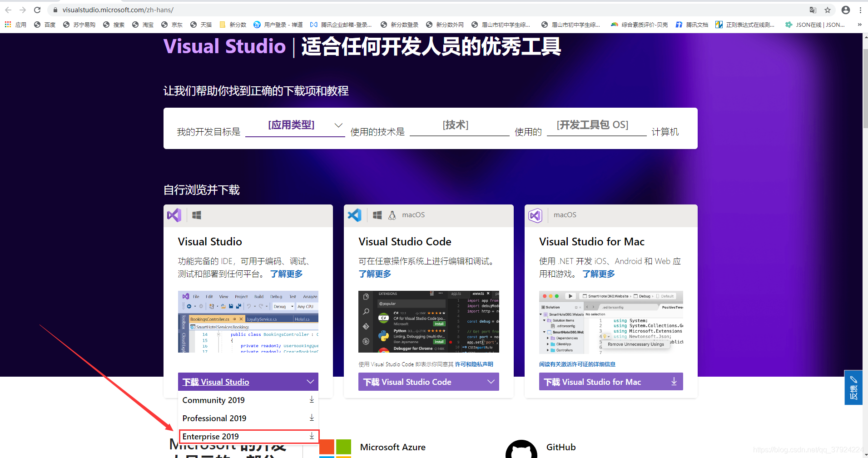Click Windows icon on Visual Studio card
Viewport: 868px width, 458px height.
click(x=197, y=215)
